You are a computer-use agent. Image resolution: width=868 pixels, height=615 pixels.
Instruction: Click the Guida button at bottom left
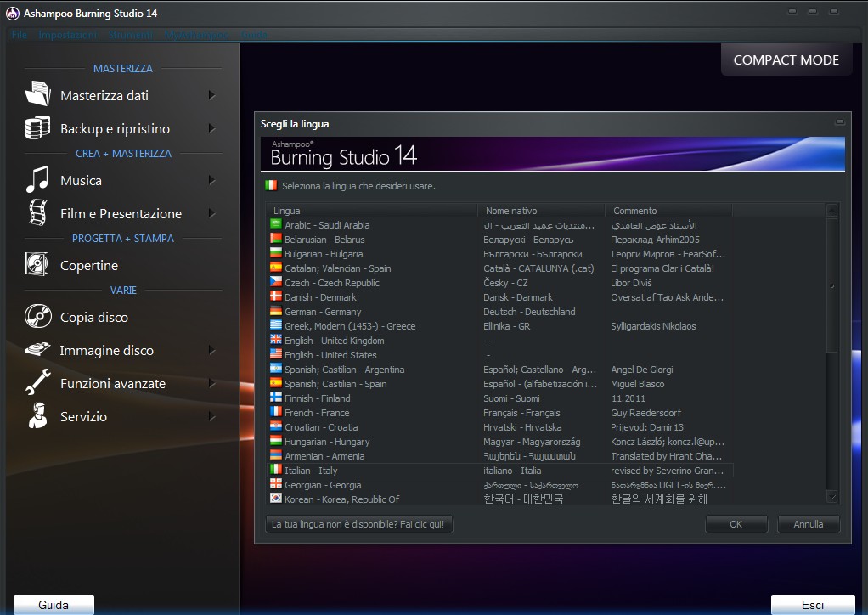[54, 605]
